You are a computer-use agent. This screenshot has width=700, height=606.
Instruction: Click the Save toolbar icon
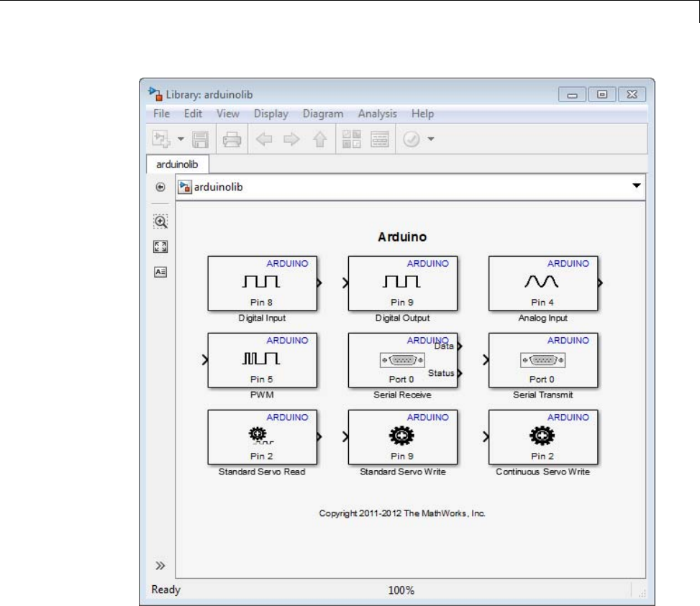[200, 139]
